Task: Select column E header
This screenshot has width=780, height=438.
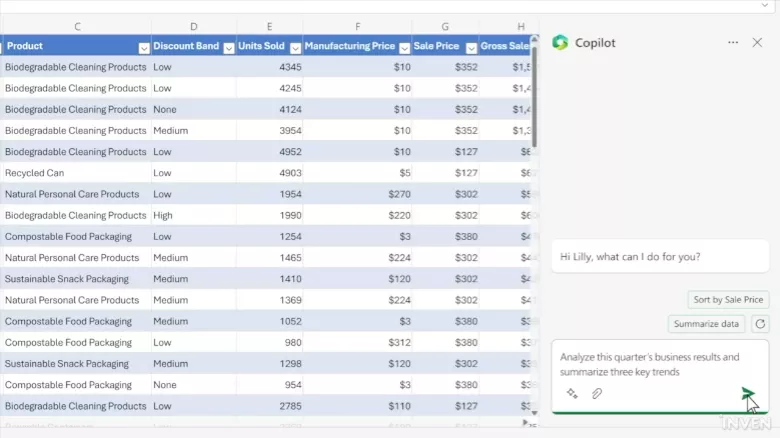Action: tap(270, 26)
